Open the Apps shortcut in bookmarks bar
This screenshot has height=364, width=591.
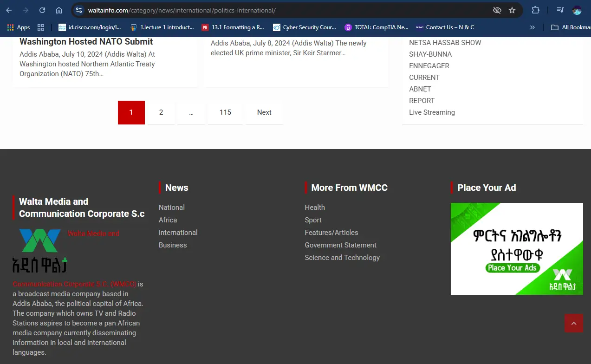tap(19, 27)
